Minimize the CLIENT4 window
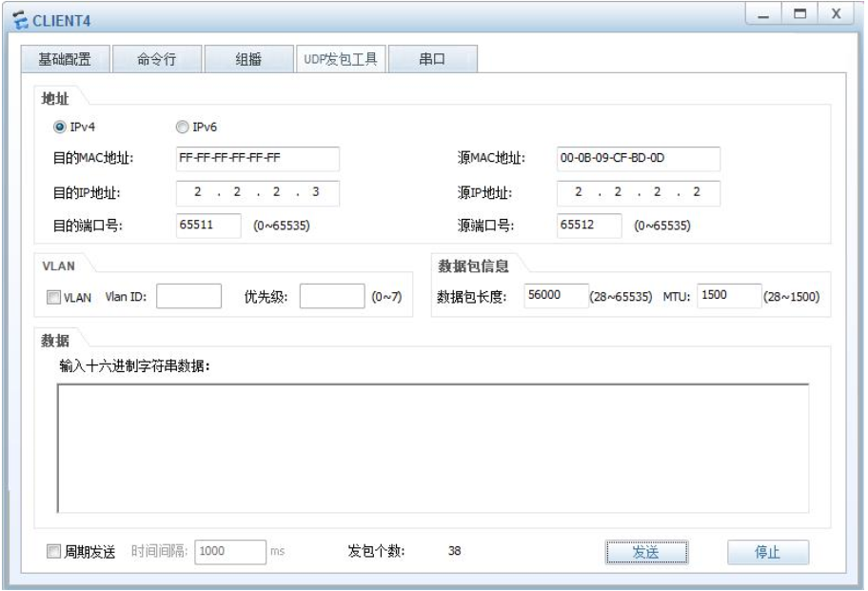The width and height of the screenshot is (868, 591). point(763,14)
